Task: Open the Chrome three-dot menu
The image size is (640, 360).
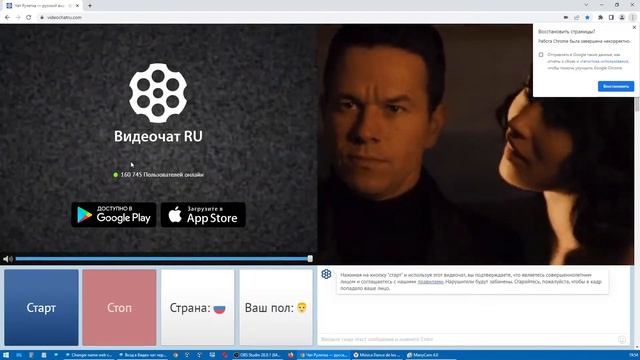Action: [x=633, y=18]
